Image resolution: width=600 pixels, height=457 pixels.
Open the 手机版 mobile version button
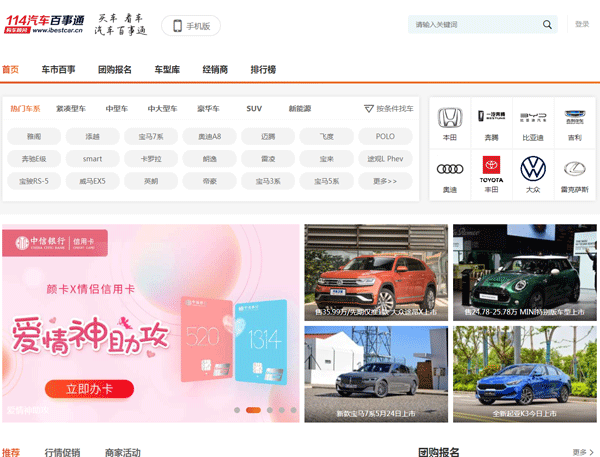coord(191,26)
